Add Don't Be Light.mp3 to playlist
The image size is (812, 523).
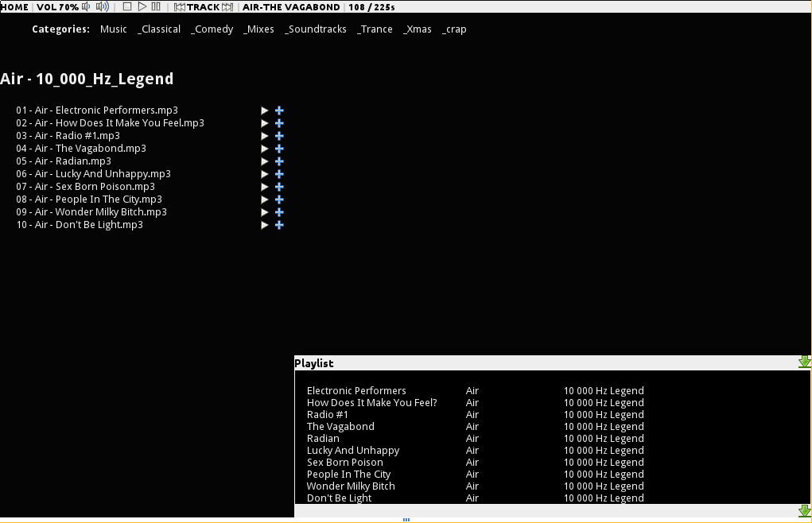tap(279, 225)
